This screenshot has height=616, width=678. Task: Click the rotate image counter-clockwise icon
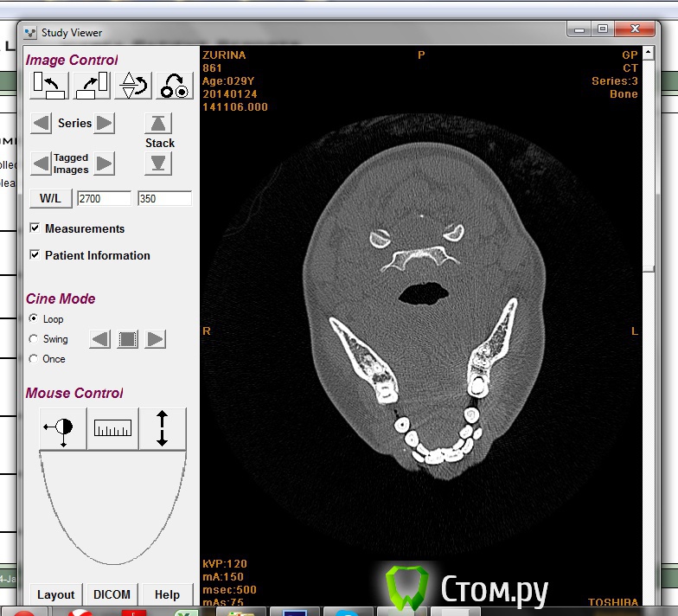point(49,86)
